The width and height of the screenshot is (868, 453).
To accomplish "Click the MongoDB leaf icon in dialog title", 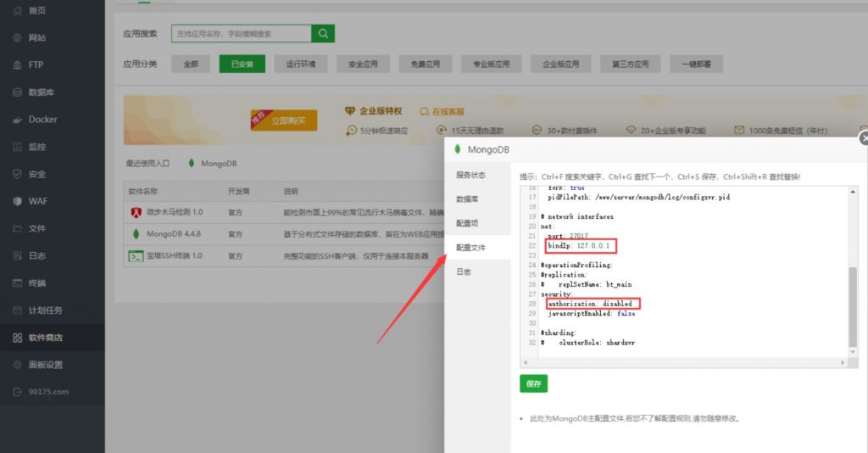I will point(457,149).
